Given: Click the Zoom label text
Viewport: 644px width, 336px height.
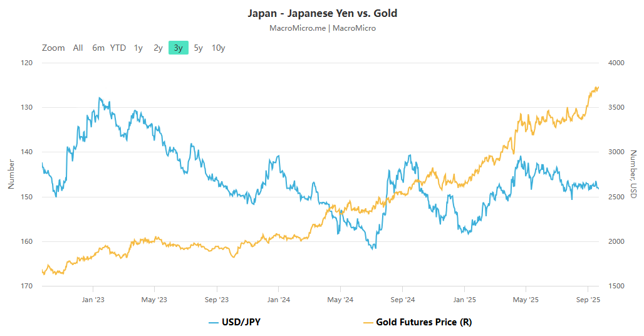Looking at the screenshot, I should [53, 48].
